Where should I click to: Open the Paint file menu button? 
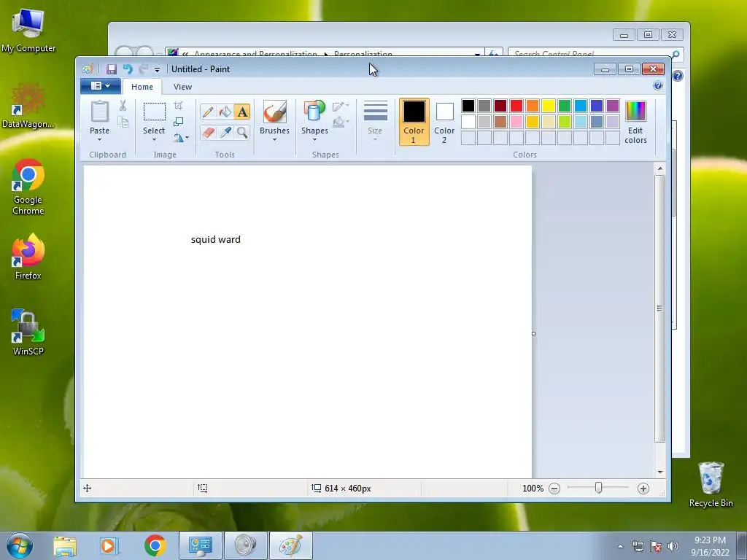click(100, 86)
